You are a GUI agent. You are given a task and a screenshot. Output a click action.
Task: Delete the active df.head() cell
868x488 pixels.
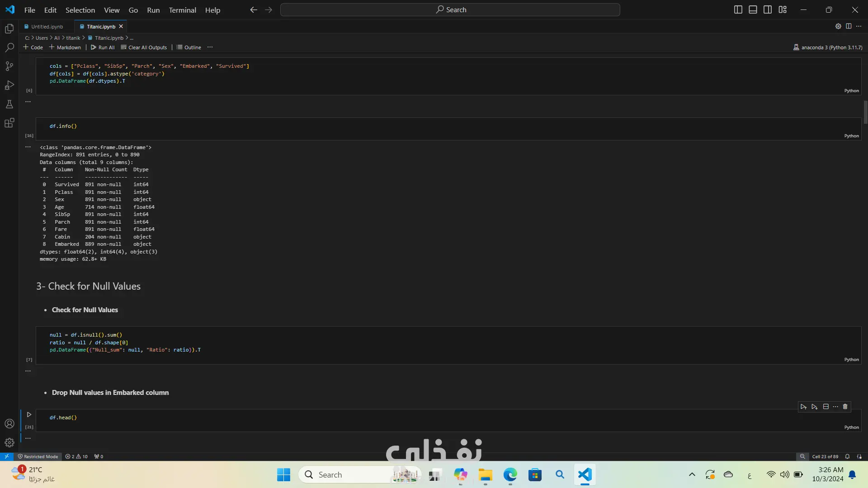845,407
